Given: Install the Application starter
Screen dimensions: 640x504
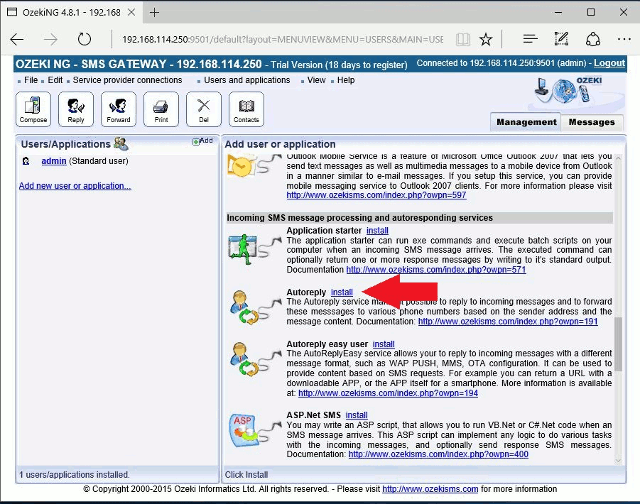Looking at the screenshot, I should click(x=377, y=231).
